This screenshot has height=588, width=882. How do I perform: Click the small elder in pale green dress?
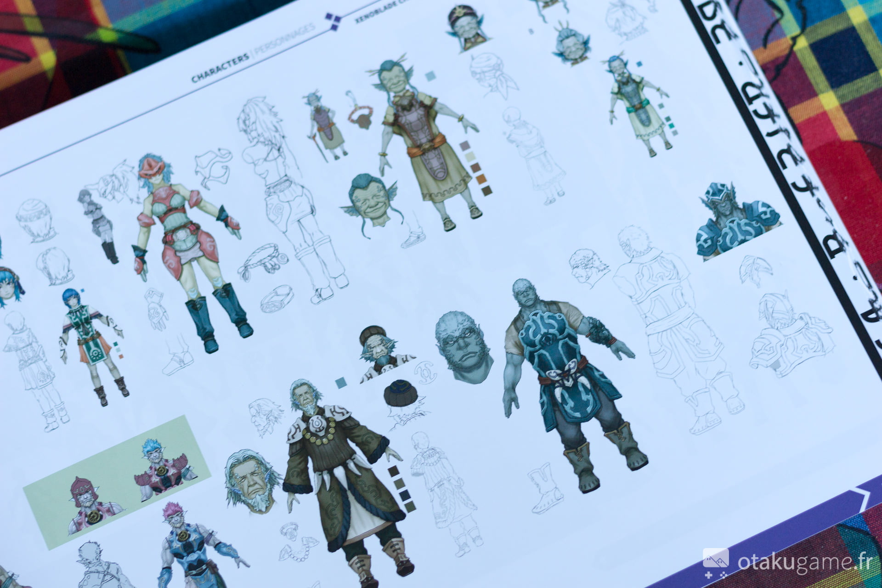(x=640, y=106)
